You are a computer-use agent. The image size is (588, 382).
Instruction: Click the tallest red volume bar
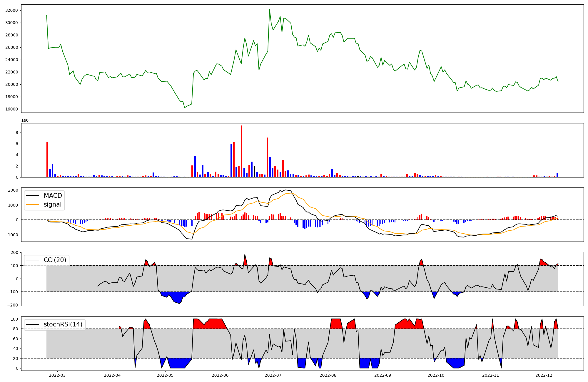241,151
